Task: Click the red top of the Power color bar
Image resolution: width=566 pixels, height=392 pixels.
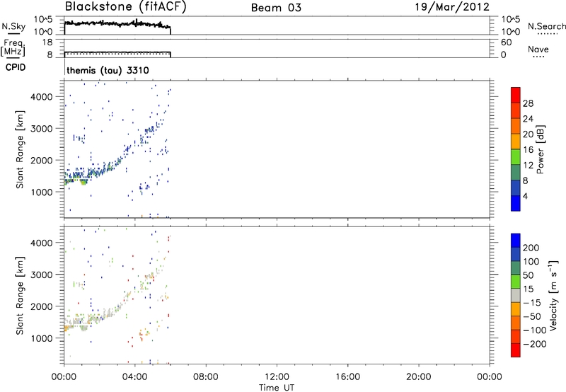Action: pos(516,95)
